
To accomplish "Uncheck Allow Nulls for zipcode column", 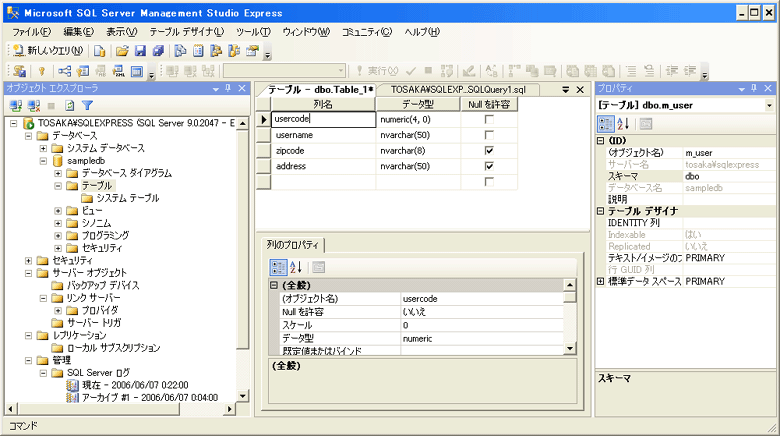I will pos(489,150).
